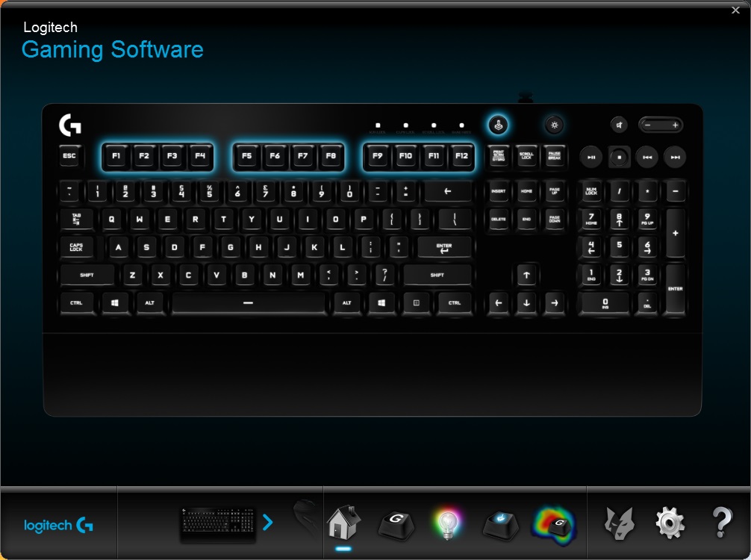Toggle the keyboard backlight brightness button
Image resolution: width=751 pixels, height=560 pixels.
point(554,125)
